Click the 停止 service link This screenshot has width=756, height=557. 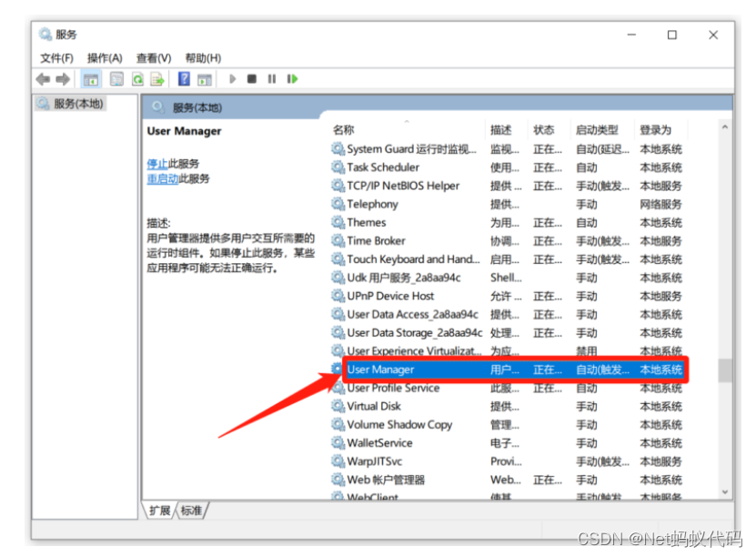pyautogui.click(x=157, y=164)
